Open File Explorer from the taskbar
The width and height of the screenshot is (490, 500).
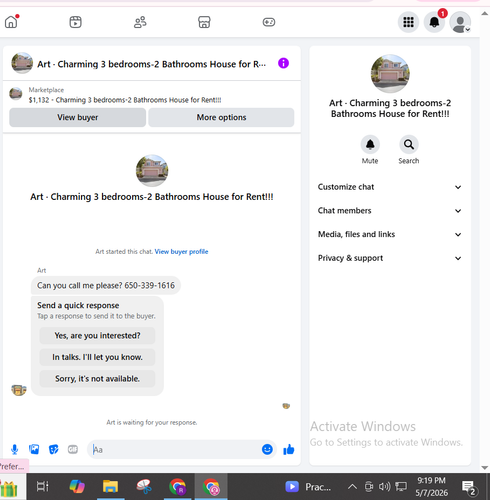pos(110,487)
